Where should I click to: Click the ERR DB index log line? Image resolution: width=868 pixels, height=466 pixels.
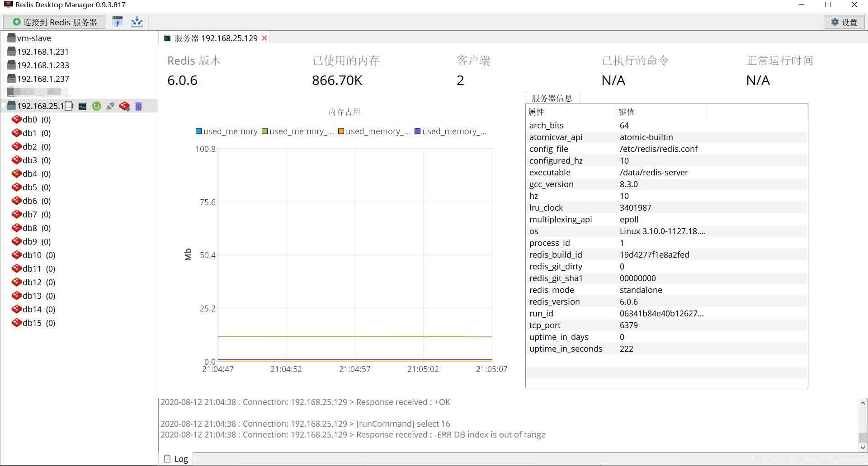tap(353, 435)
